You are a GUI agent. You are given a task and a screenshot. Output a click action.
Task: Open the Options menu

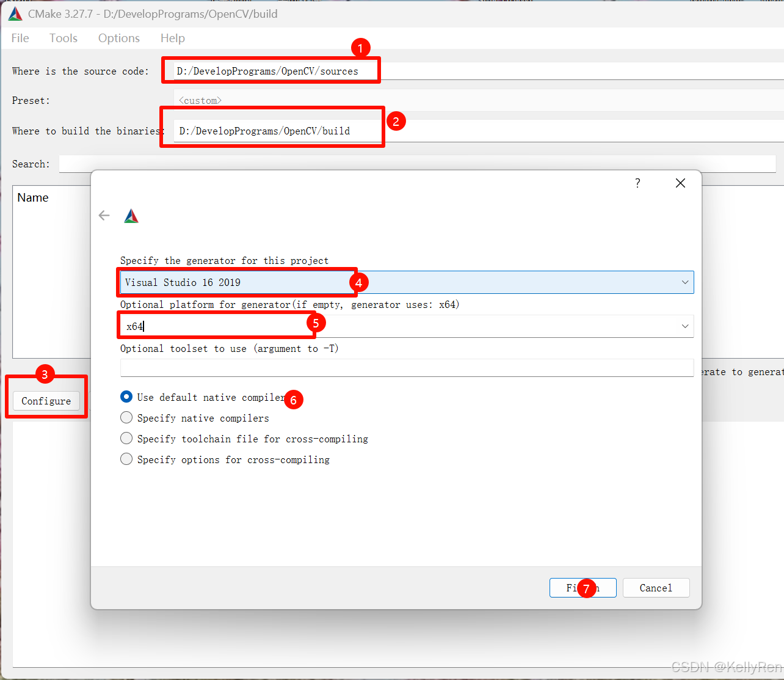118,38
